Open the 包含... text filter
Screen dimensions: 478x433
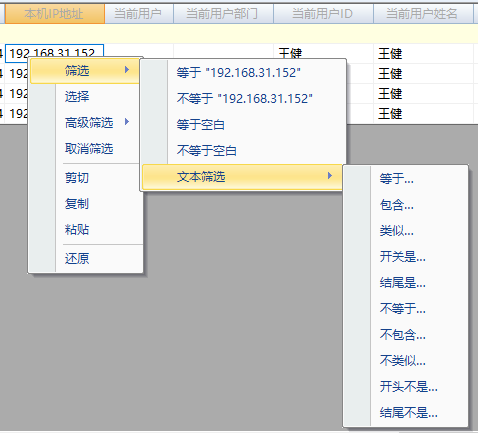(x=397, y=205)
